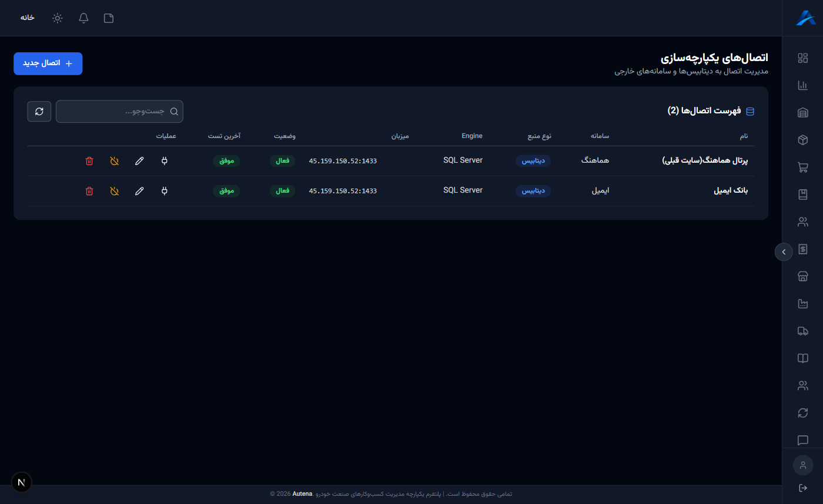Delete the پرتال هماهنگ connection
The width and height of the screenshot is (823, 504).
coord(89,160)
